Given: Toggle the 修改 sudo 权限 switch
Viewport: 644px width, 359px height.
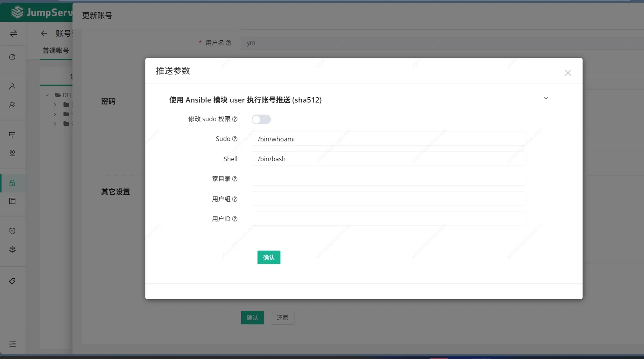Looking at the screenshot, I should pos(261,119).
